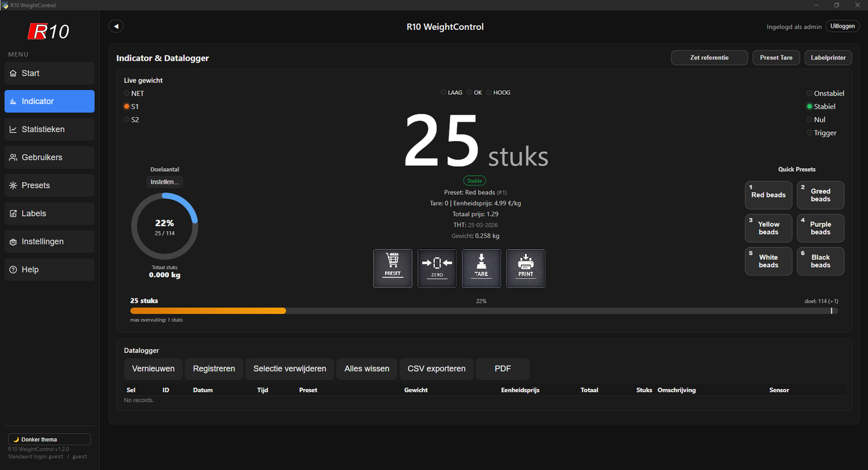Screen dimensions: 868x470
Task: Open Labels via the label icon
Action: tap(13, 213)
